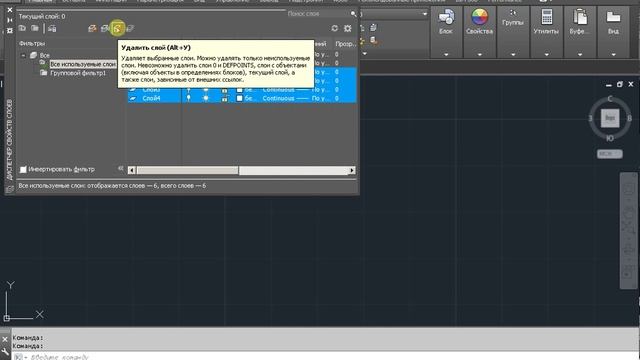
Task: Click layer list scrollbar left arrow
Action: coord(131,170)
